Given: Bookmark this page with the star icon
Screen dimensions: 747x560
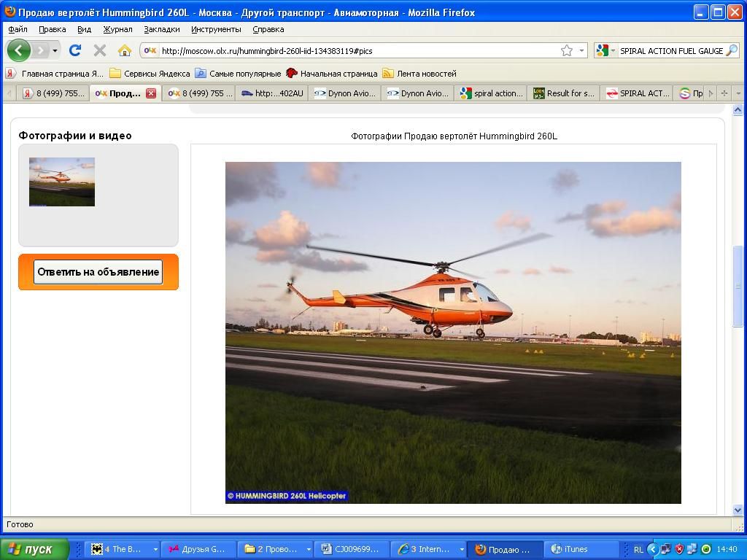Looking at the screenshot, I should (566, 50).
